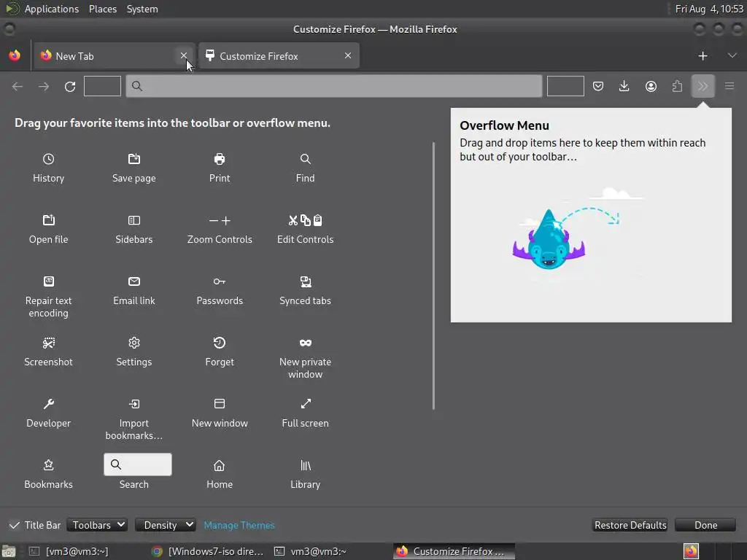The image size is (747, 560).
Task: Click the customization palette scrollbar
Action: [x=433, y=276]
